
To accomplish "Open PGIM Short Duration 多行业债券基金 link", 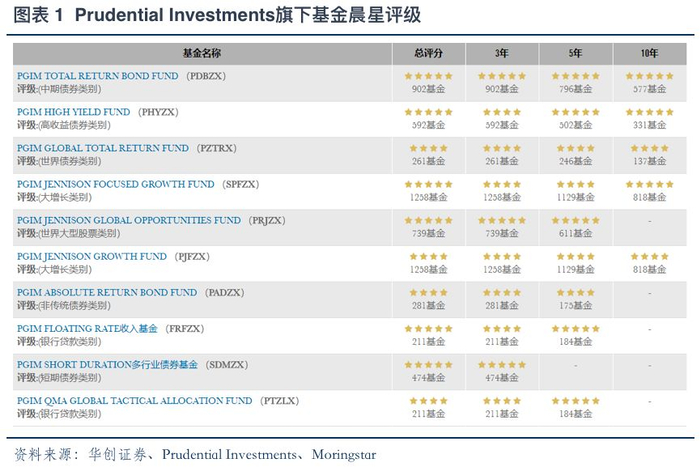I will point(106,364).
